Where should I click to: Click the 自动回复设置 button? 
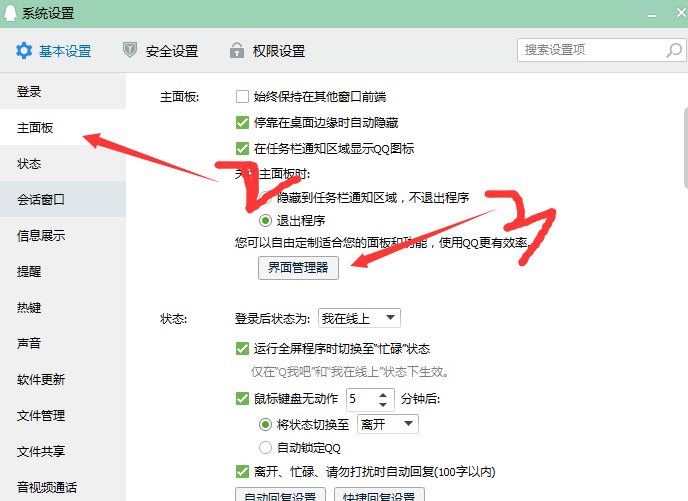coord(280,494)
